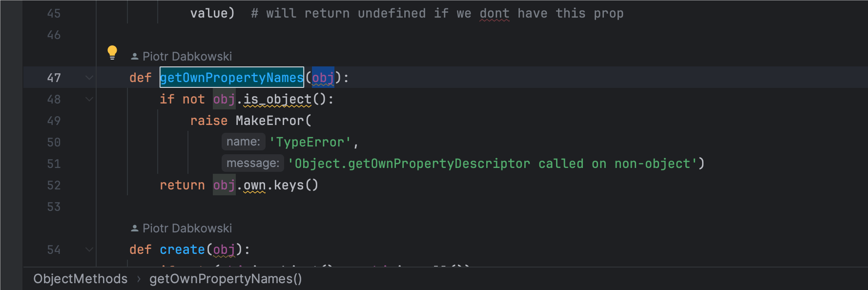Collapse the getOwnPropertyNames function on line 47
The height and width of the screenshot is (290, 868).
[x=89, y=78]
